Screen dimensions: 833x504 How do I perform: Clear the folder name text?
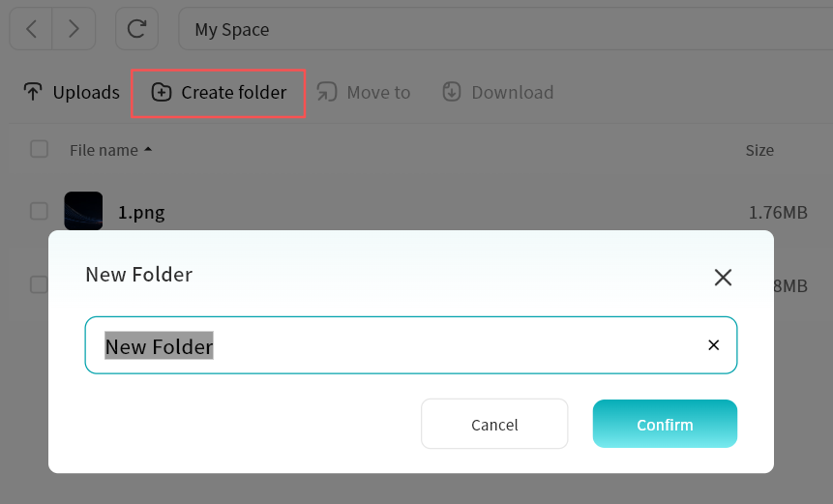pos(714,345)
